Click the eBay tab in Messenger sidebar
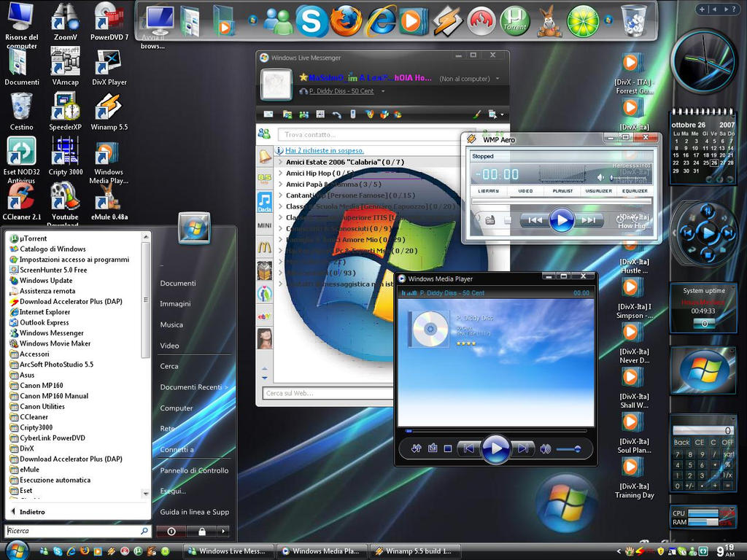 click(264, 316)
